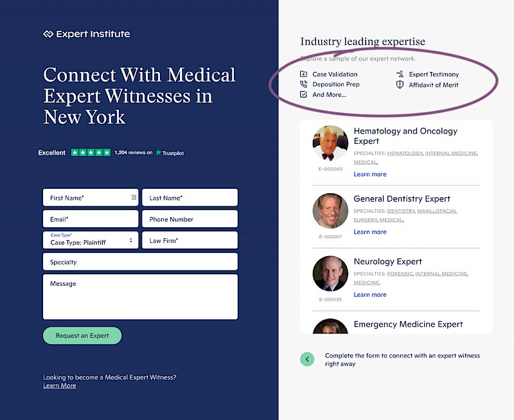Screen dimensions: 514x420
Task: Select the Specialty input field
Action: [x=140, y=262]
